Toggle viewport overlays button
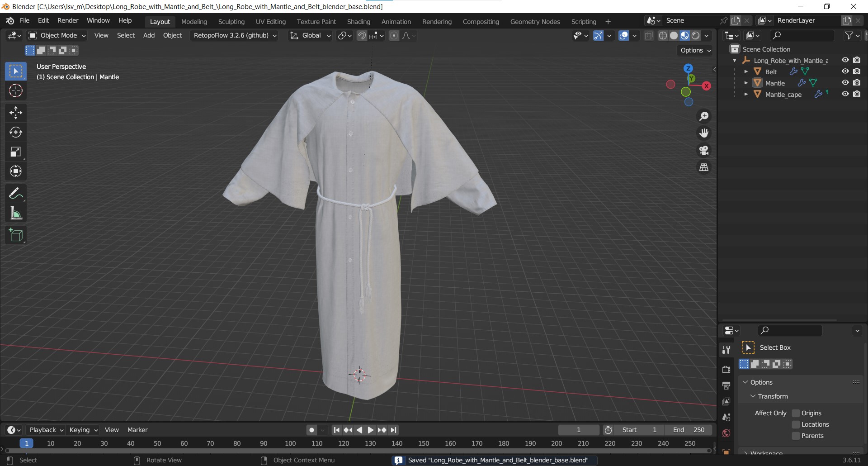Screen dimensions: 868x466 click(x=623, y=36)
